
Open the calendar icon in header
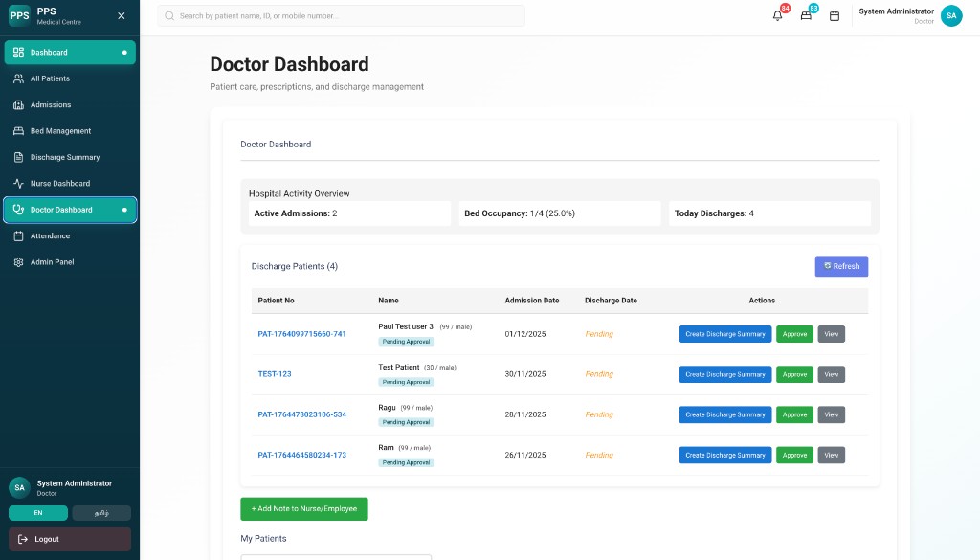tap(835, 16)
